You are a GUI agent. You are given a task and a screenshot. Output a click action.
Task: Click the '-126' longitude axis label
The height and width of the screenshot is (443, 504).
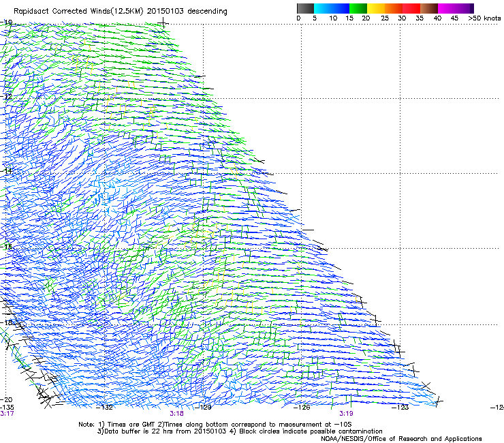[302, 408]
